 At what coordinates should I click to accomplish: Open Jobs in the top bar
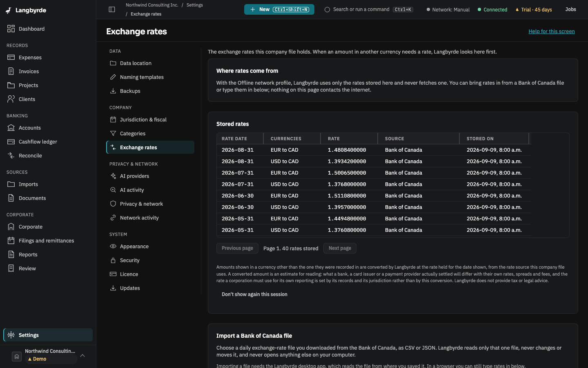pos(571,9)
